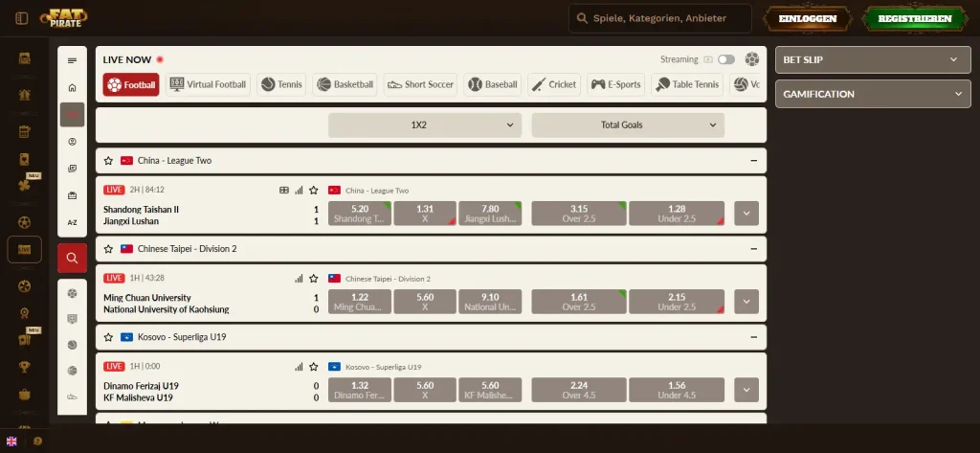Open the 1X2 market dropdown
Image resolution: width=980 pixels, height=453 pixels.
pyautogui.click(x=425, y=125)
